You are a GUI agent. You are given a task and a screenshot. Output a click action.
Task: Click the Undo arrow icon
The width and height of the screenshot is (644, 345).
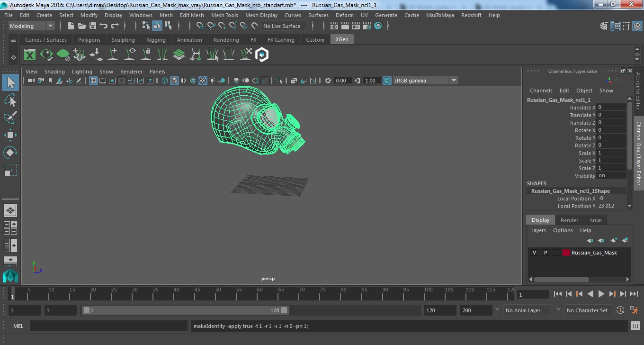click(104, 26)
